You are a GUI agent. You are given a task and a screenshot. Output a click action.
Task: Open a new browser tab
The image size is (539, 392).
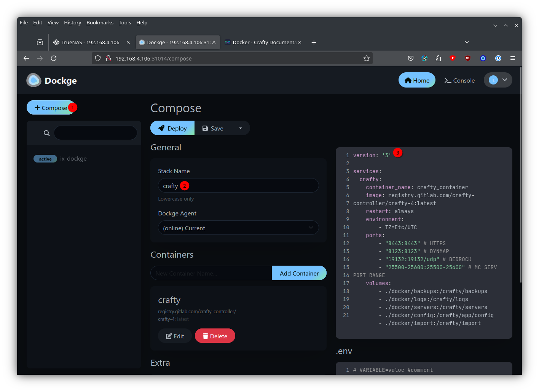(x=314, y=42)
